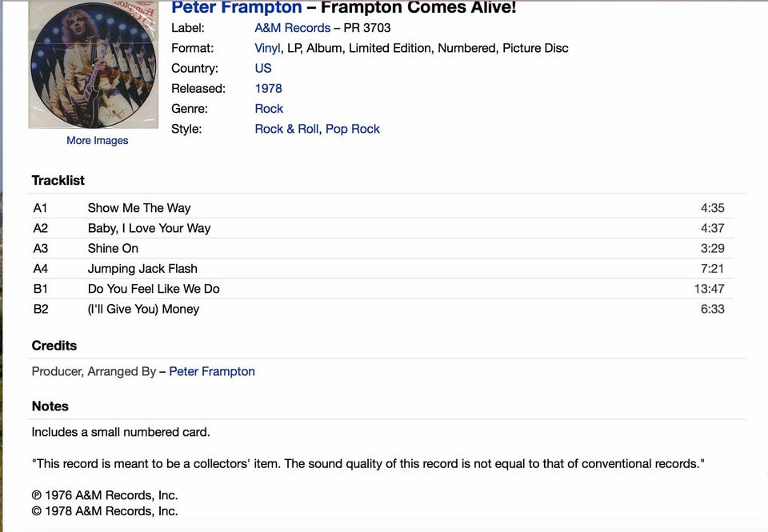The image size is (768, 532).
Task: Click the Credits section heading
Action: tap(54, 346)
